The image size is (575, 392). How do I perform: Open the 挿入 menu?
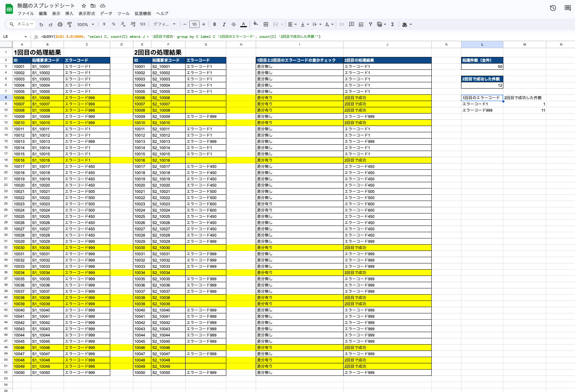point(69,14)
